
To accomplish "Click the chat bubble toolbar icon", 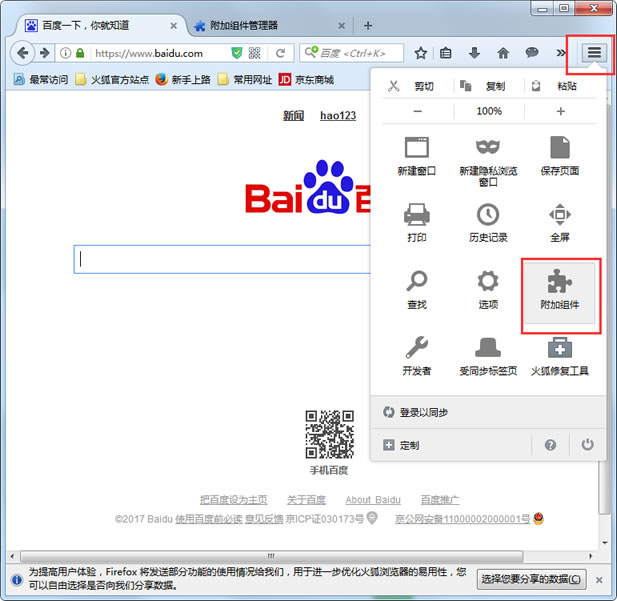I will click(532, 53).
